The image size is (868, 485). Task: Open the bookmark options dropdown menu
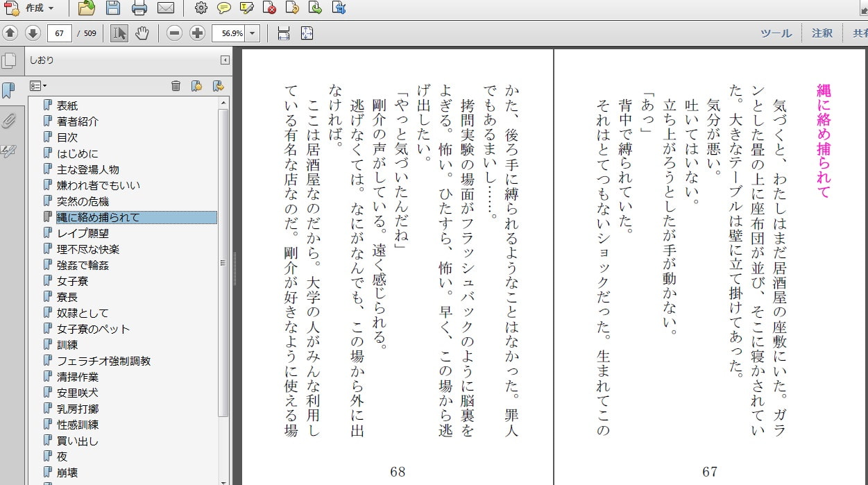pyautogui.click(x=38, y=86)
